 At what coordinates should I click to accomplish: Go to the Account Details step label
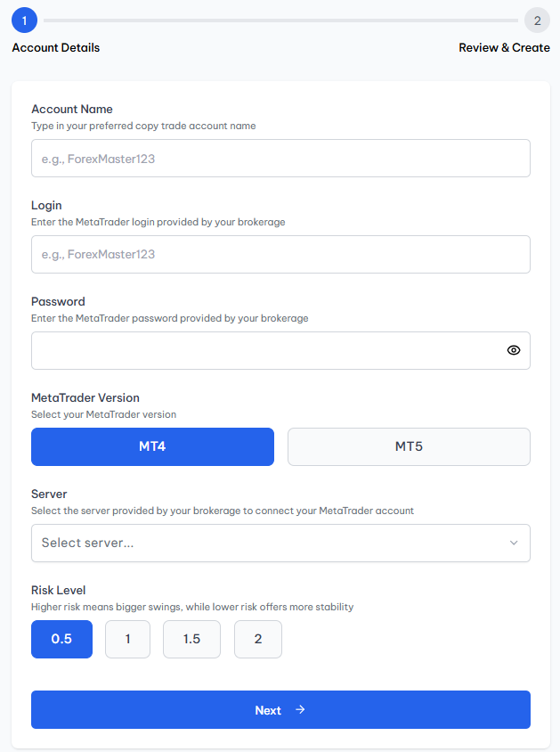[x=56, y=47]
